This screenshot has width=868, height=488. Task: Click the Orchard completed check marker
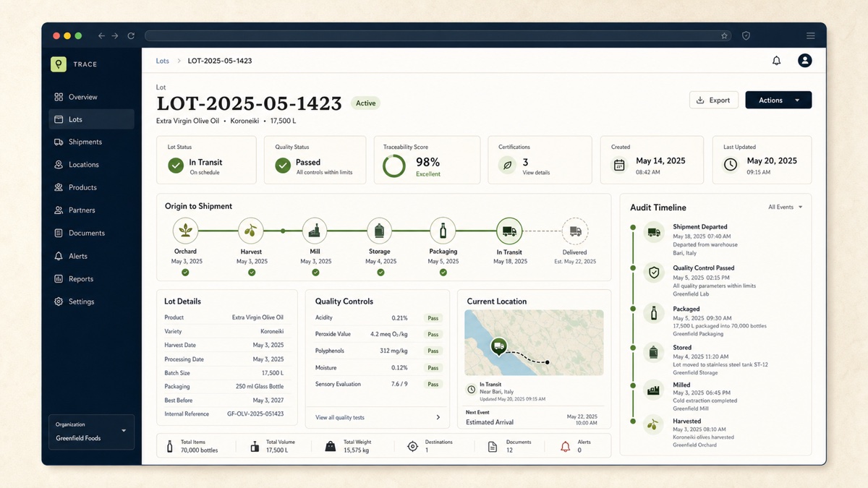coord(185,273)
